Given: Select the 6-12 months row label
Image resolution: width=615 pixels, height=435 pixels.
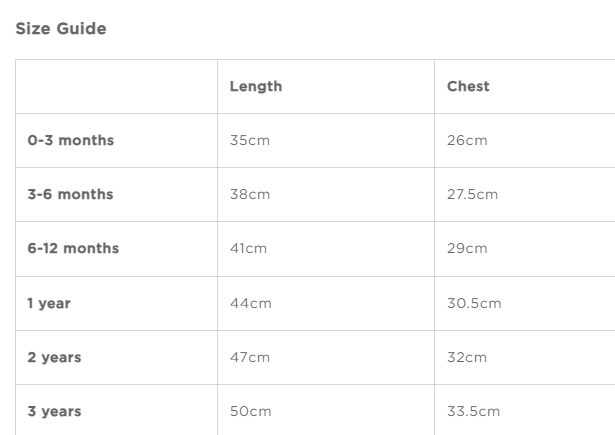Looking at the screenshot, I should [x=73, y=248].
